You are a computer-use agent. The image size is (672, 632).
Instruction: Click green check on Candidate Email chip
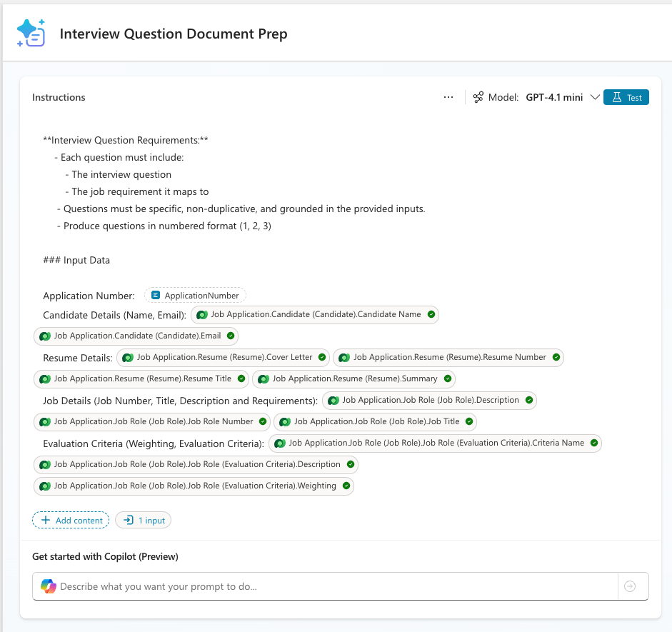pyautogui.click(x=231, y=336)
